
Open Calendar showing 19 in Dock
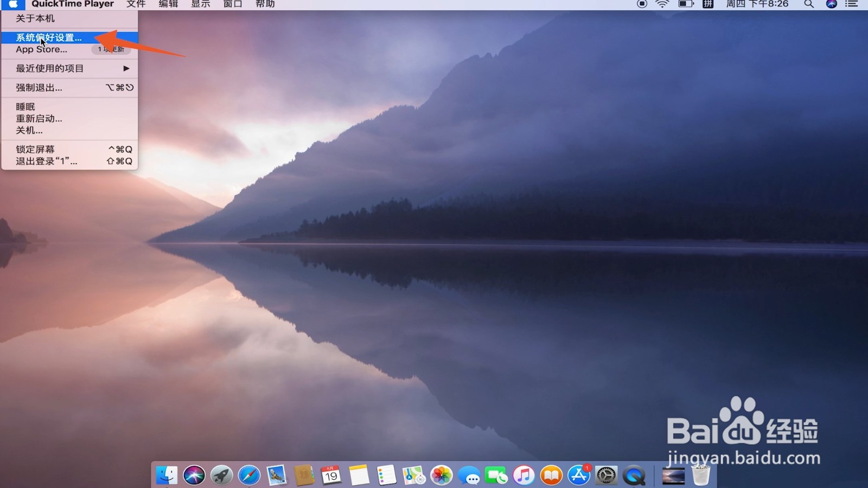[x=331, y=476]
